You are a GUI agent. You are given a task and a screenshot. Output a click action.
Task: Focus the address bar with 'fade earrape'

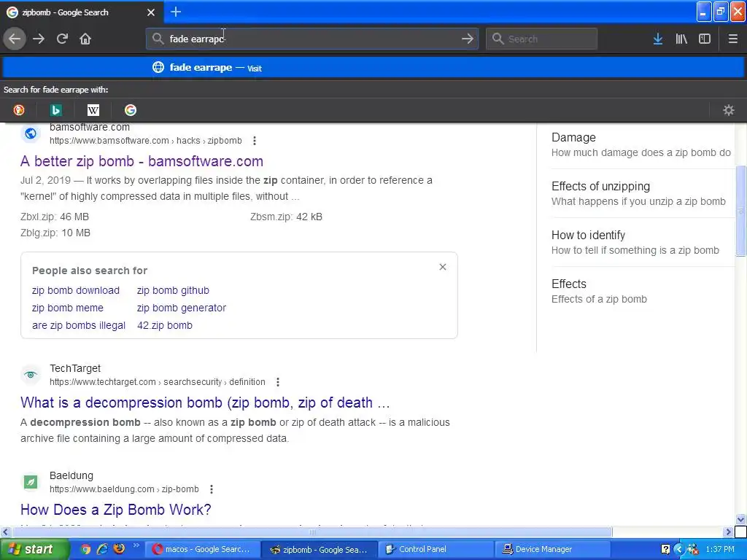pos(312,39)
